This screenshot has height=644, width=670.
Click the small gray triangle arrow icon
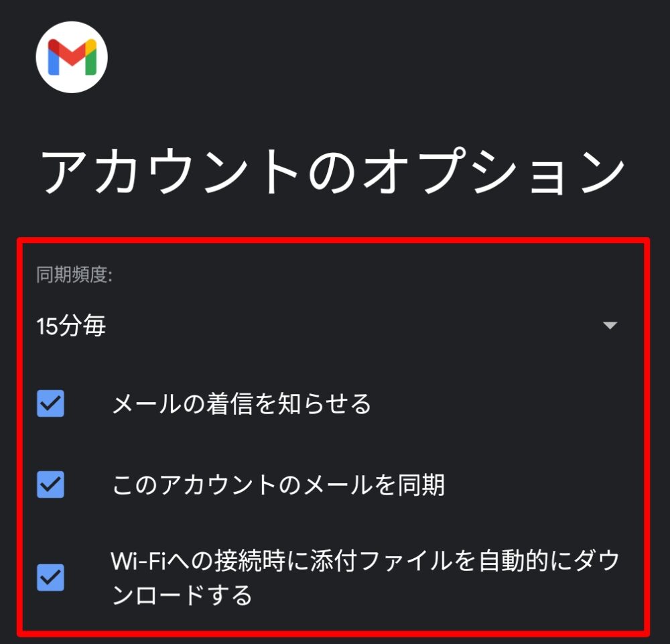click(610, 326)
